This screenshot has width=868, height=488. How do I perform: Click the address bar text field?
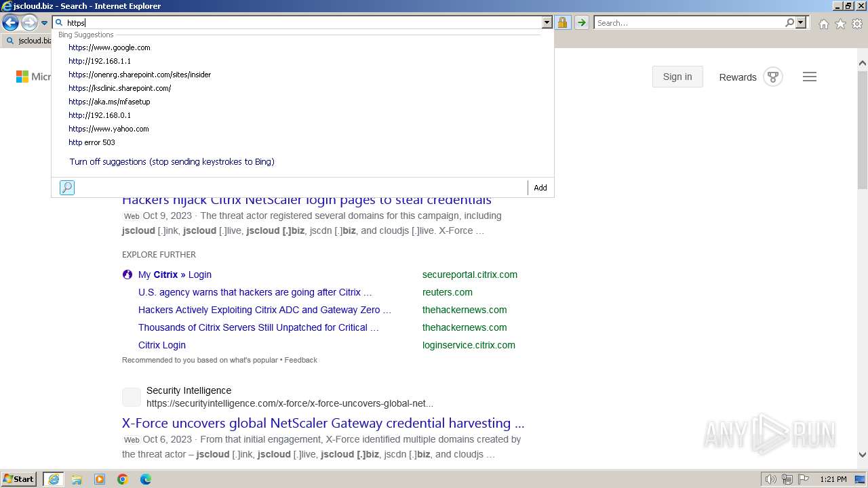(303, 22)
